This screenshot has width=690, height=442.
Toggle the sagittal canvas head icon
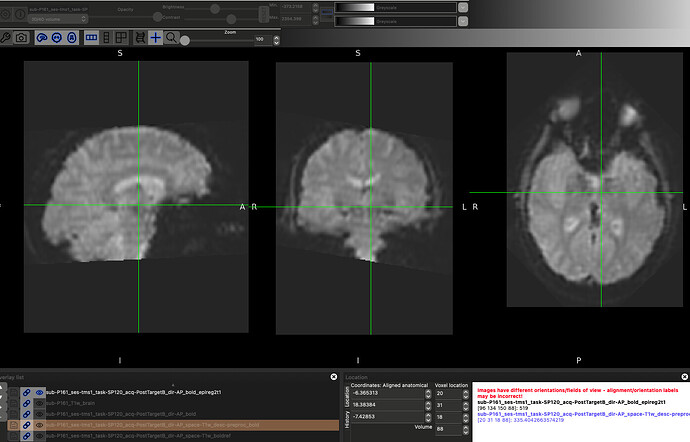pyautogui.click(x=41, y=37)
